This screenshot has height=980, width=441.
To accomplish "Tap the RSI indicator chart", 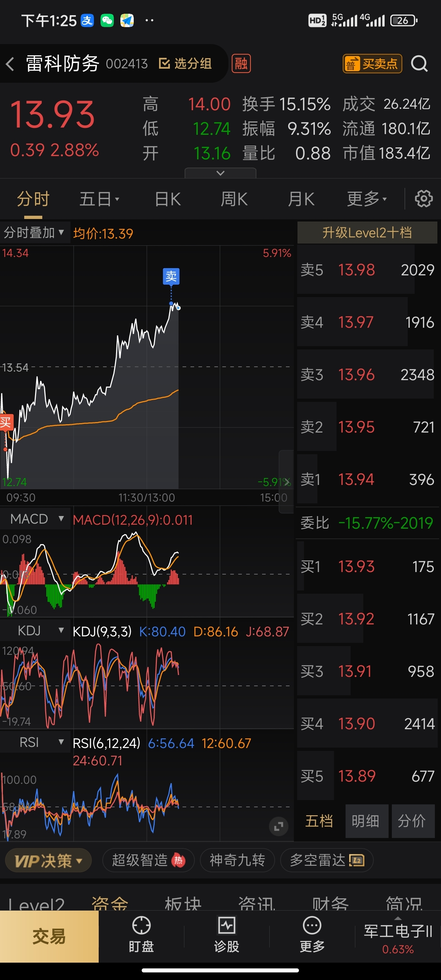I will 146,805.
